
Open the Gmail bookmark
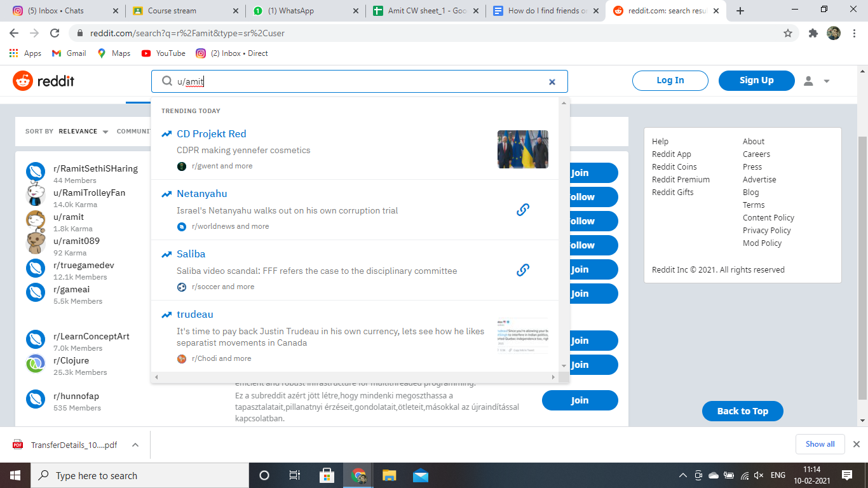(x=69, y=53)
